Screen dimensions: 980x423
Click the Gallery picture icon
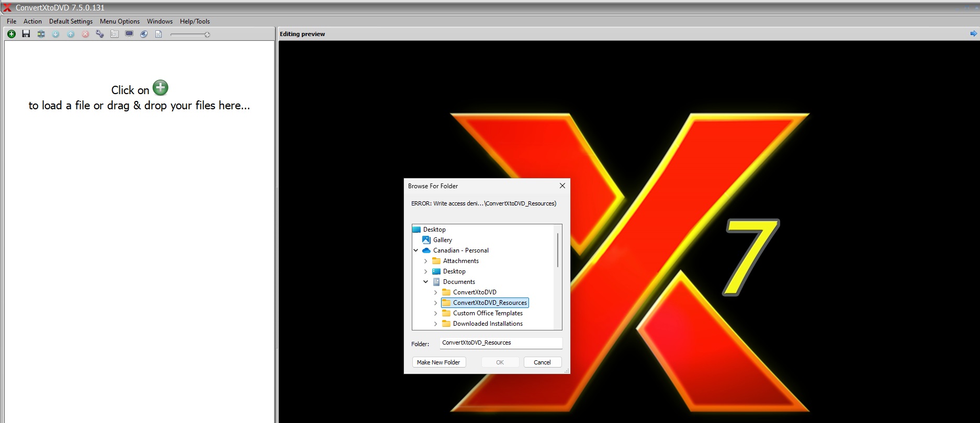426,240
